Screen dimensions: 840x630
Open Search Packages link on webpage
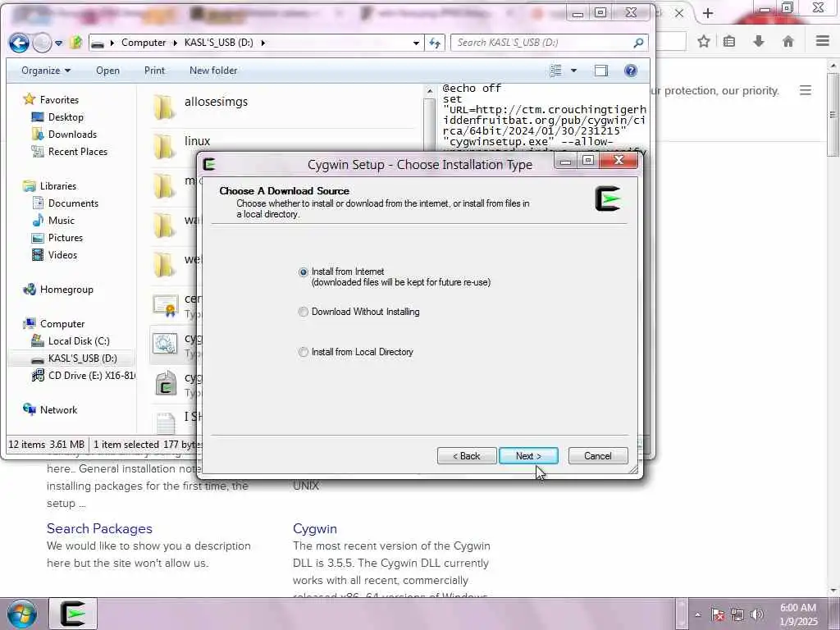[x=99, y=528]
